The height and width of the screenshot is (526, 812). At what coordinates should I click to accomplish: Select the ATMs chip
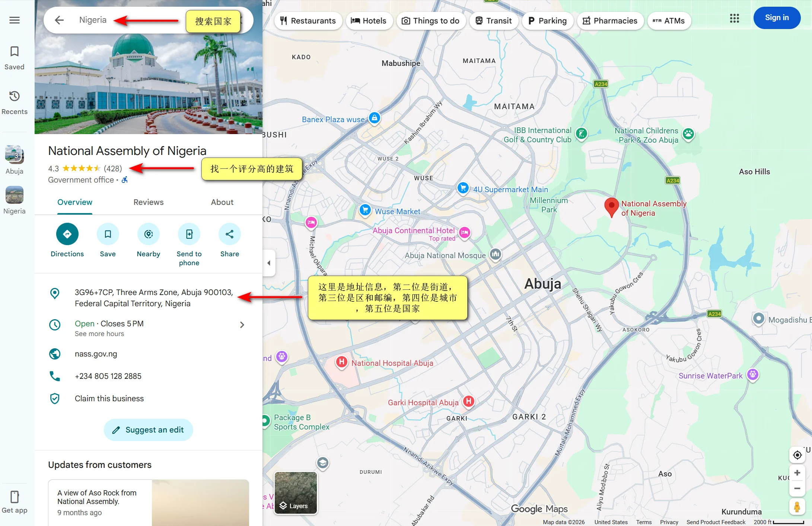click(669, 21)
